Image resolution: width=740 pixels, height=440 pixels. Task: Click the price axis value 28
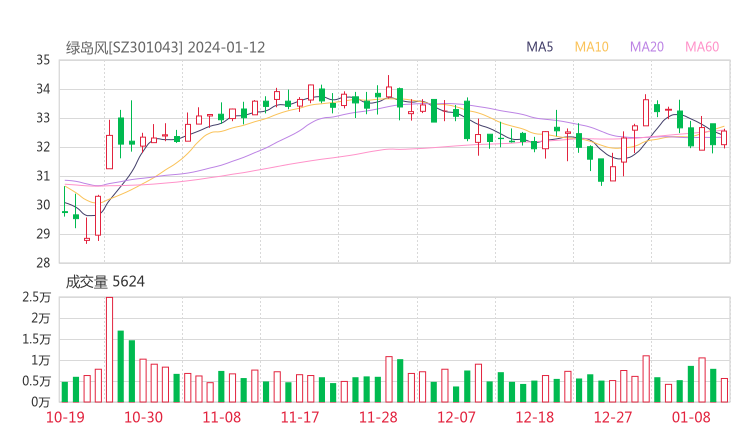point(43,263)
